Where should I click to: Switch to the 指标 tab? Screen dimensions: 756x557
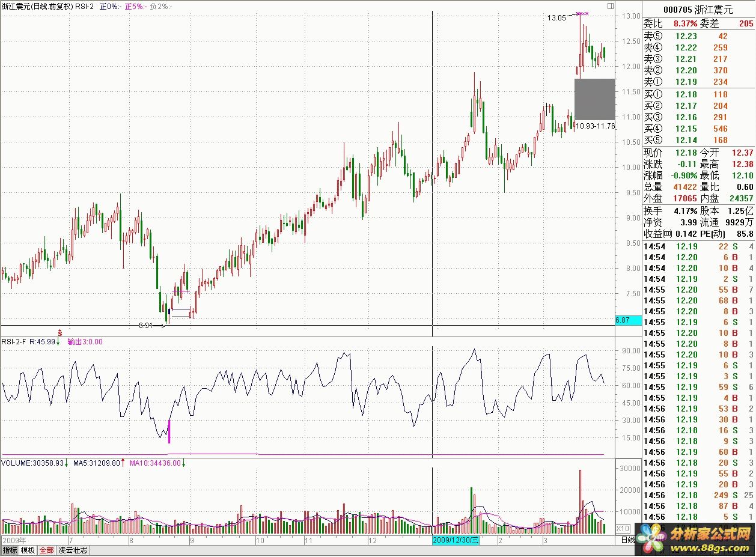[10, 550]
